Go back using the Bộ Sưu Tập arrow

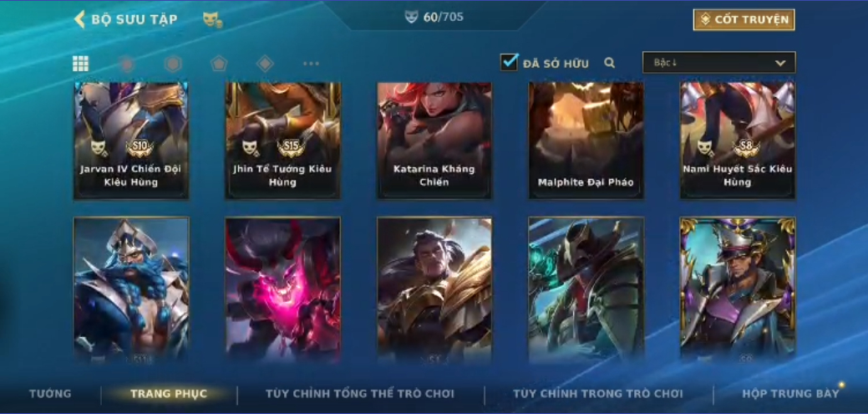pyautogui.click(x=79, y=19)
